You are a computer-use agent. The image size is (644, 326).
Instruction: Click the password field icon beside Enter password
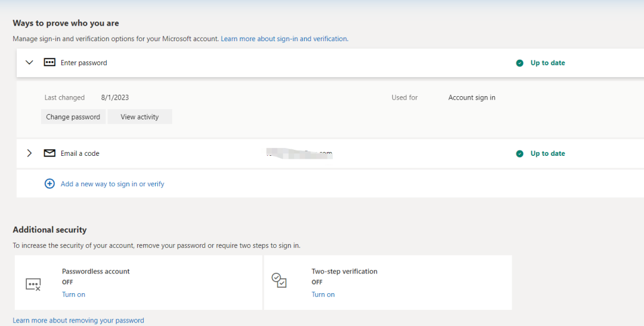coord(49,63)
